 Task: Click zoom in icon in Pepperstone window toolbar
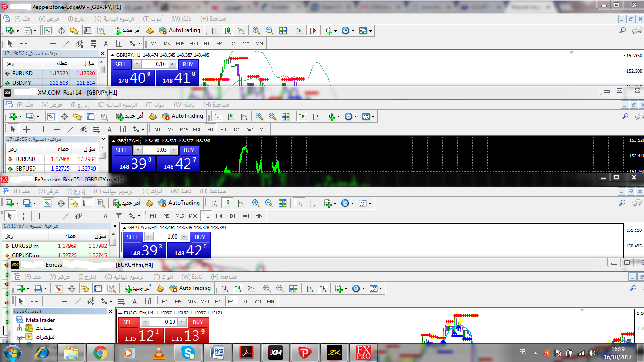tap(256, 31)
